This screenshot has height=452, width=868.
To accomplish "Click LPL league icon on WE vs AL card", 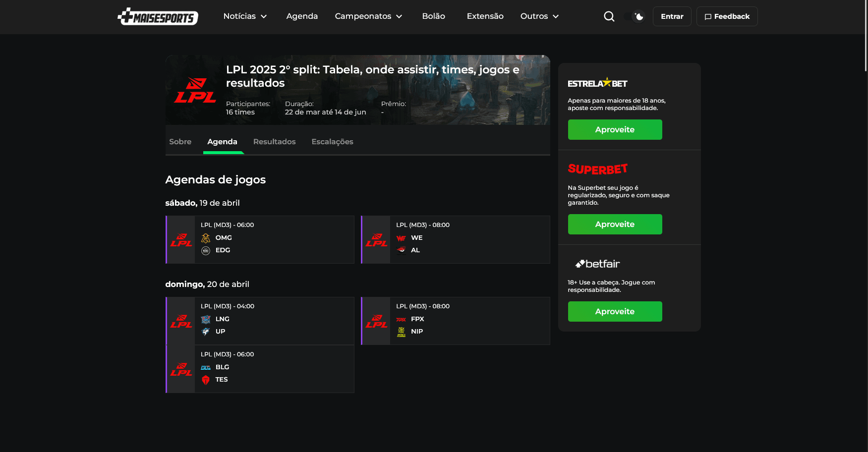I will pyautogui.click(x=377, y=240).
